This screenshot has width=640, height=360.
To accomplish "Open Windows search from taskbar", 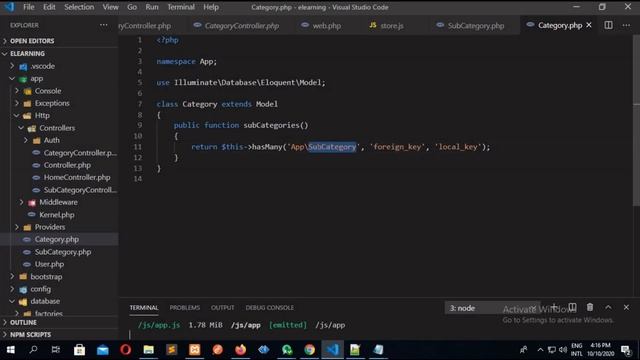I will pyautogui.click(x=33, y=350).
